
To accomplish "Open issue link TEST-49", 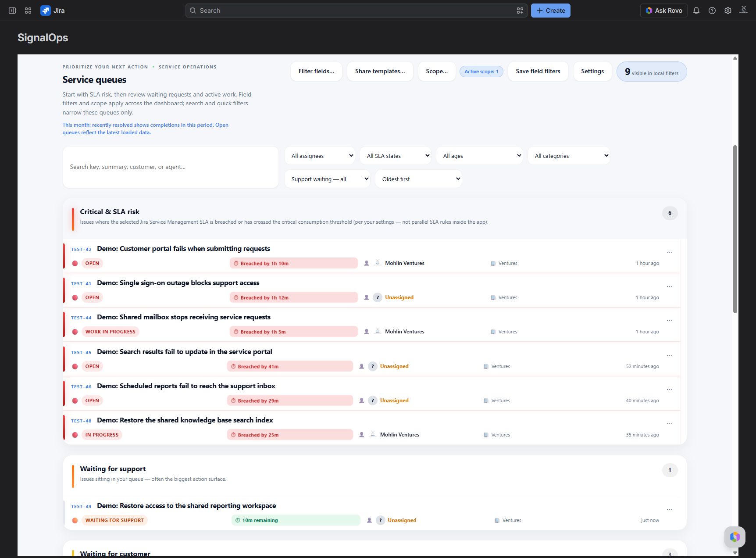I will click(x=81, y=506).
